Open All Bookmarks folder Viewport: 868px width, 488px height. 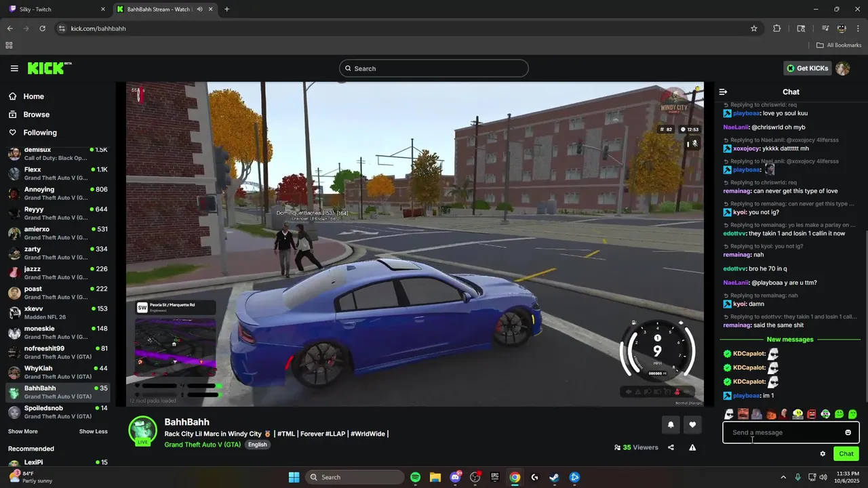click(839, 45)
